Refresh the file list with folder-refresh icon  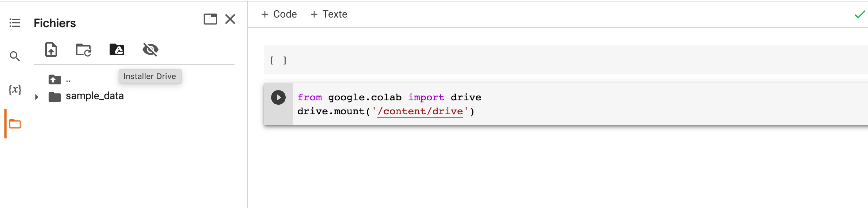tap(84, 50)
